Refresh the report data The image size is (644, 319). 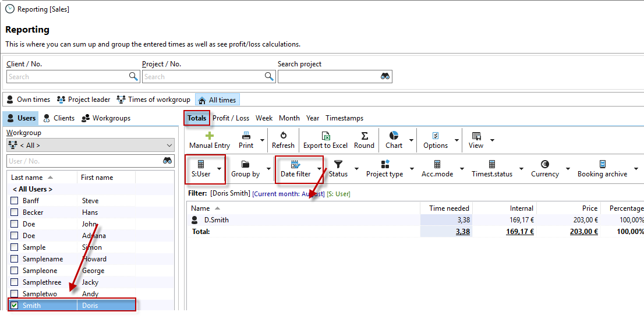click(x=283, y=136)
